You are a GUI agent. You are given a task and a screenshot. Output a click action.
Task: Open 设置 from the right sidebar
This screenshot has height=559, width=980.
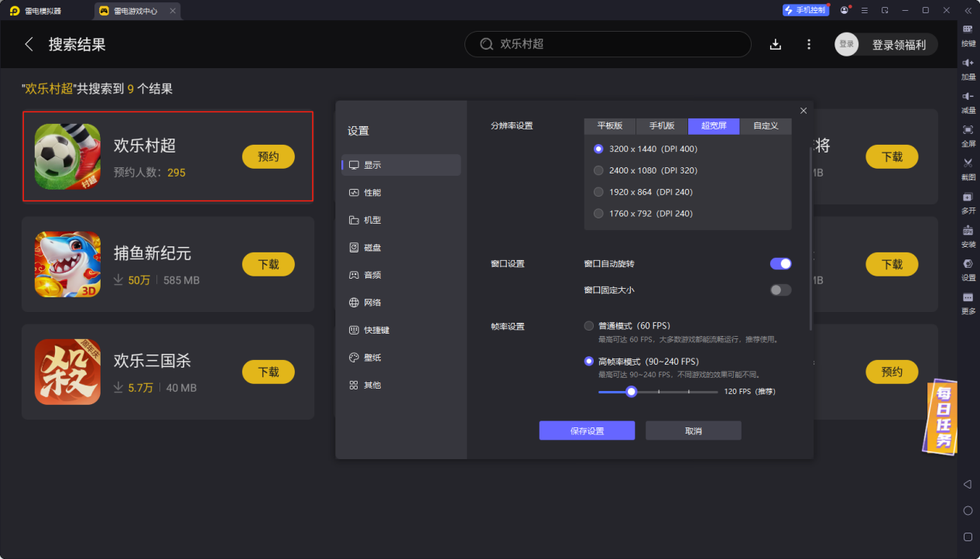point(968,269)
